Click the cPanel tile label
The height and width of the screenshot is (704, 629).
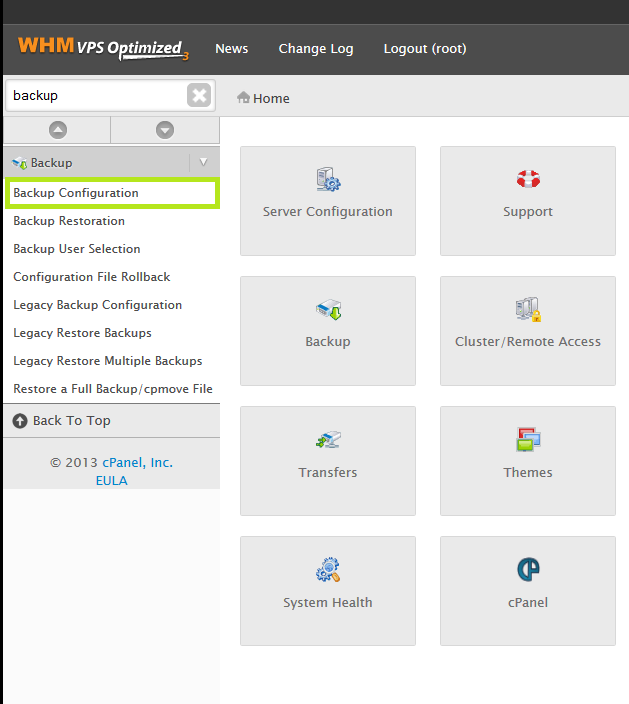point(528,603)
